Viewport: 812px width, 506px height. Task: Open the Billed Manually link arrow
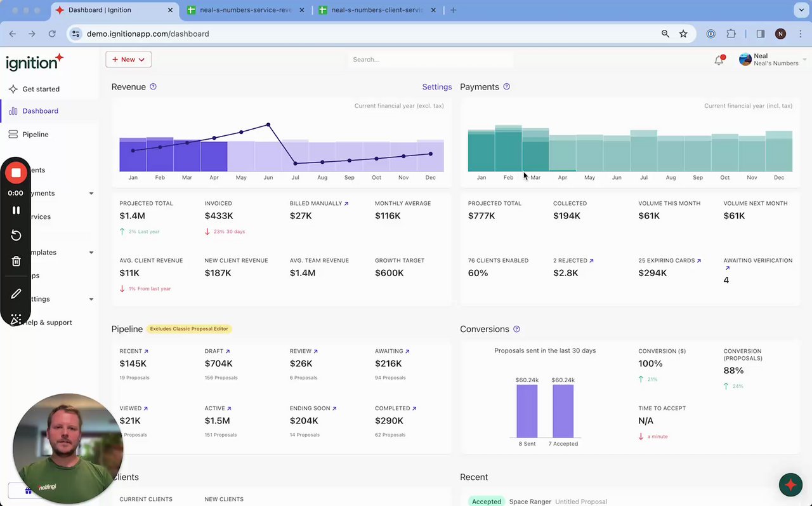[x=346, y=204]
